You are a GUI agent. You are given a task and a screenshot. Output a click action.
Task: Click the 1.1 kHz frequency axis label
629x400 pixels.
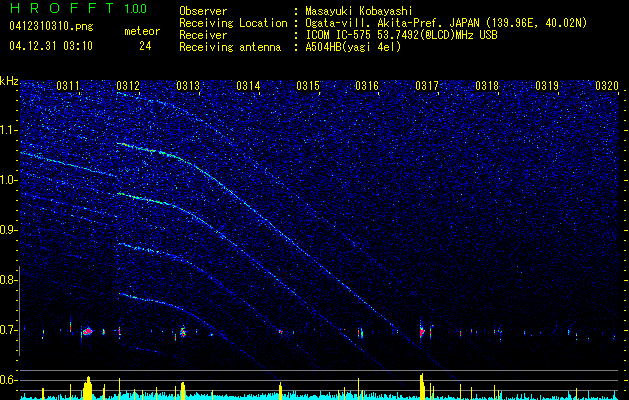point(8,130)
